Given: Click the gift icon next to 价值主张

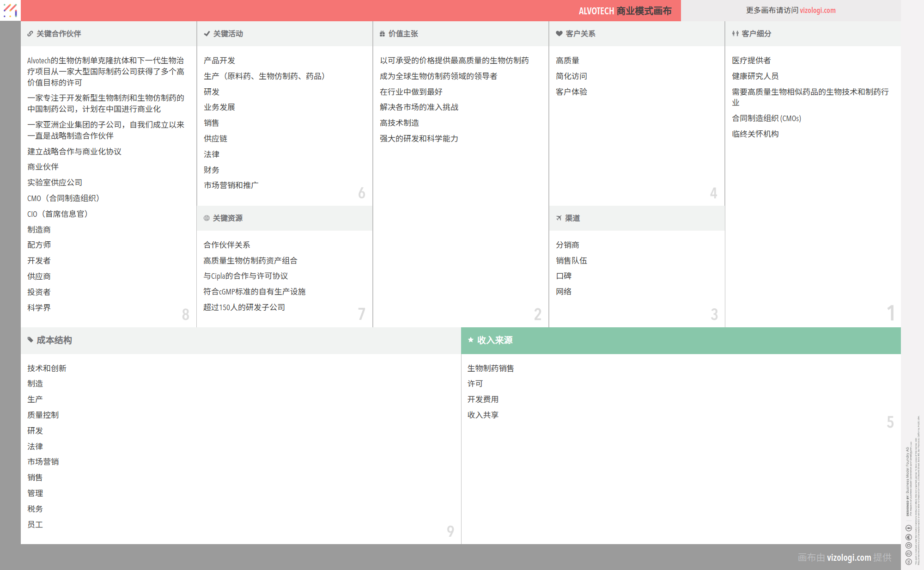Looking at the screenshot, I should [x=382, y=33].
